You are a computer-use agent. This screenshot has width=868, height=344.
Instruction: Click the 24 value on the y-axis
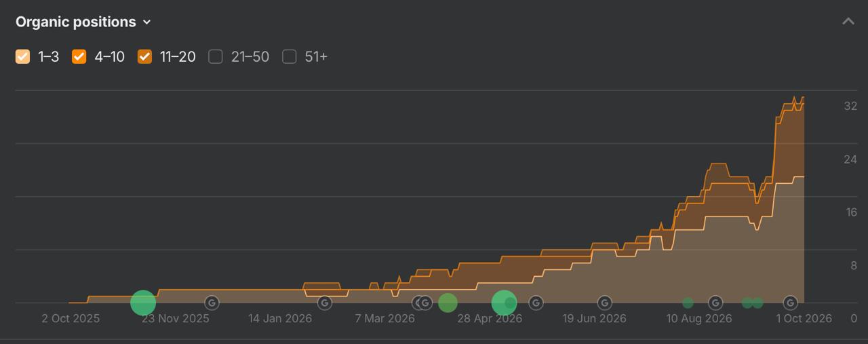coord(850,159)
